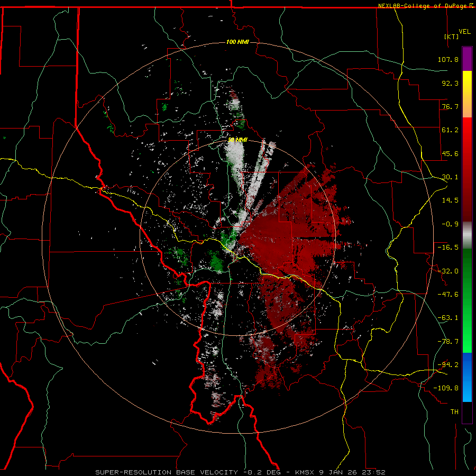Pick the green segment of velocity color bar
This screenshot has width=476, height=476.
coord(467,300)
